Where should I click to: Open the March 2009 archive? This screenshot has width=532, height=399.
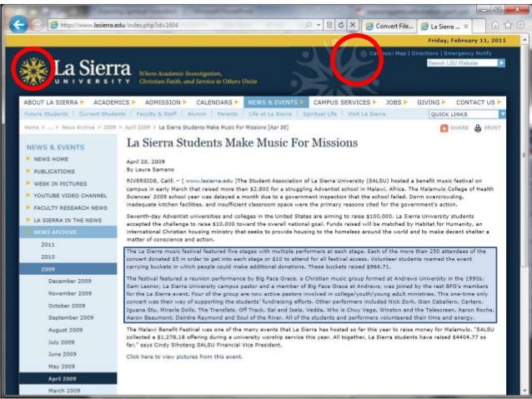pos(64,391)
